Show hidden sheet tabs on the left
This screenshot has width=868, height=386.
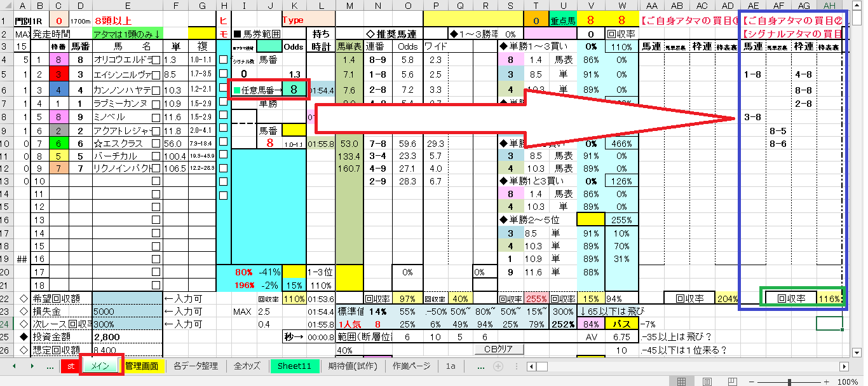point(50,366)
